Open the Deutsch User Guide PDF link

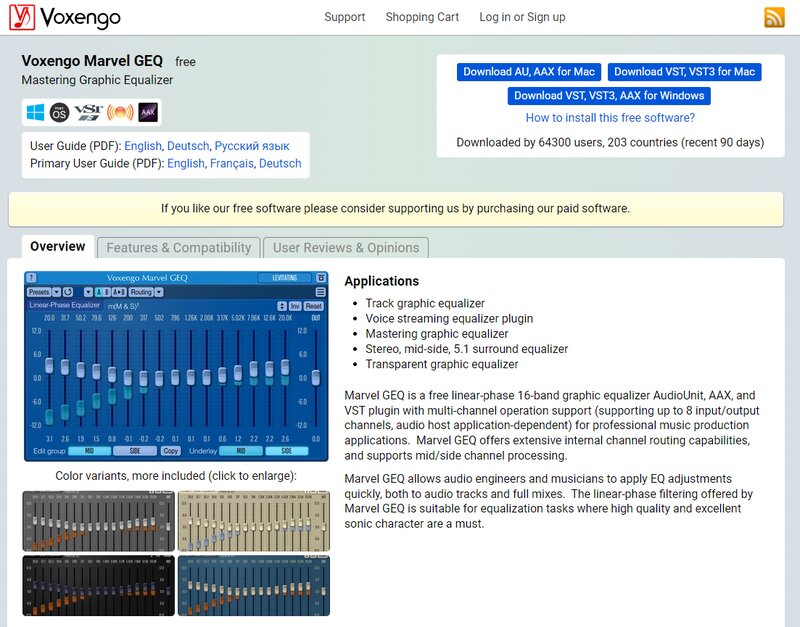point(188,146)
